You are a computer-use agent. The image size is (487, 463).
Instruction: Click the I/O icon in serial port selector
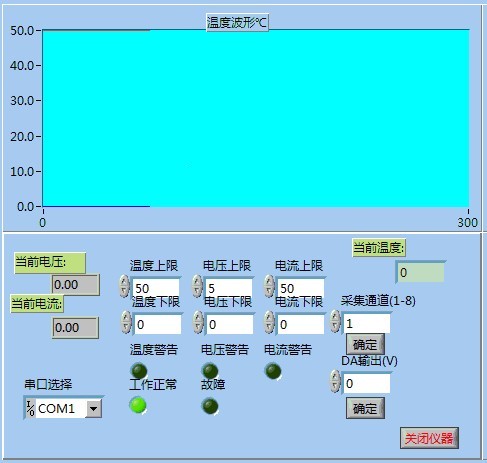point(30,408)
